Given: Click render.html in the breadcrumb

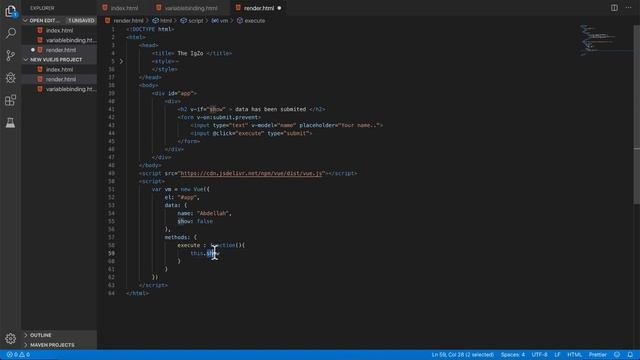Looking at the screenshot, I should (x=128, y=20).
